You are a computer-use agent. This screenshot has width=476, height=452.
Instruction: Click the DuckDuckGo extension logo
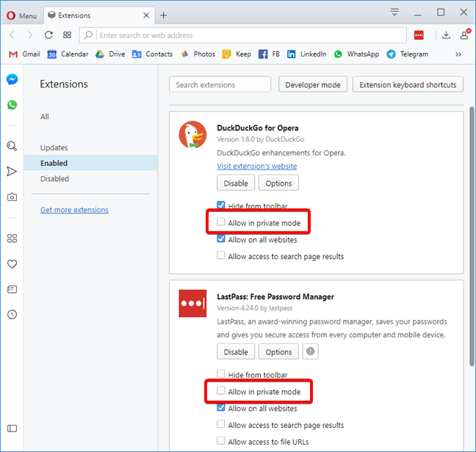192,134
